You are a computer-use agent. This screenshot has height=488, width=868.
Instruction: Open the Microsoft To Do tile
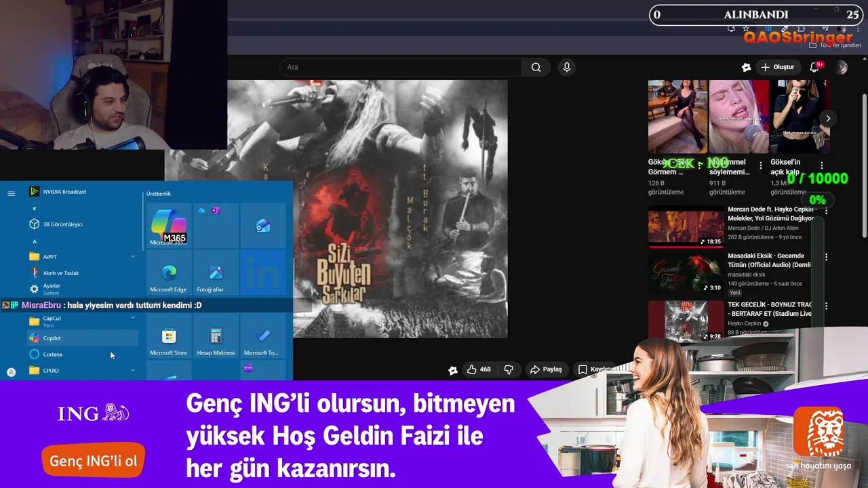(x=262, y=337)
